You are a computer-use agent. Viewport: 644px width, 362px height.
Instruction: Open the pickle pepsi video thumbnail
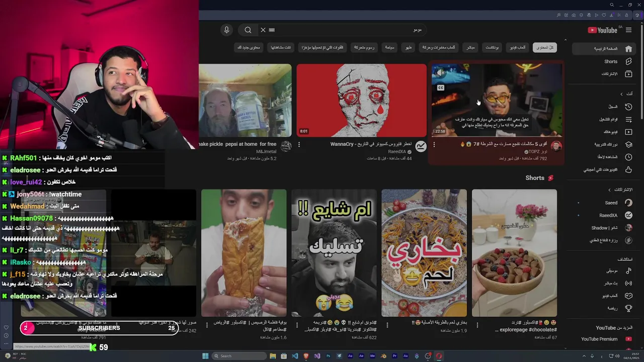[x=245, y=100]
